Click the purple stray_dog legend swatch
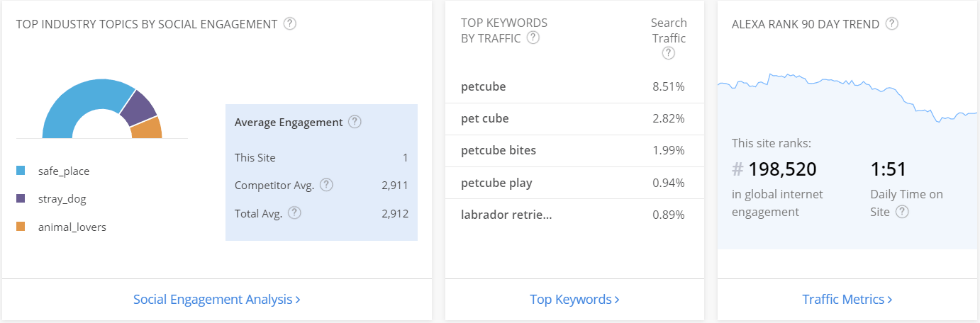Image resolution: width=980 pixels, height=323 pixels. click(x=21, y=199)
